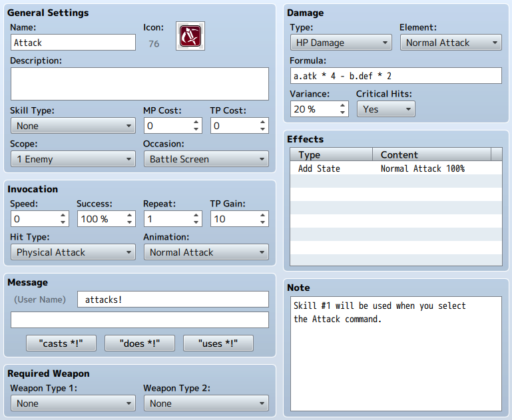This screenshot has width=512, height=420.
Task: Decrease the Variance percentage
Action: pyautogui.click(x=342, y=112)
